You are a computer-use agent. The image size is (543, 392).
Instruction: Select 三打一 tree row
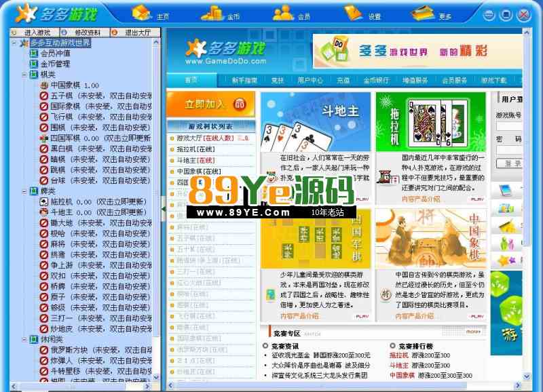(96, 318)
